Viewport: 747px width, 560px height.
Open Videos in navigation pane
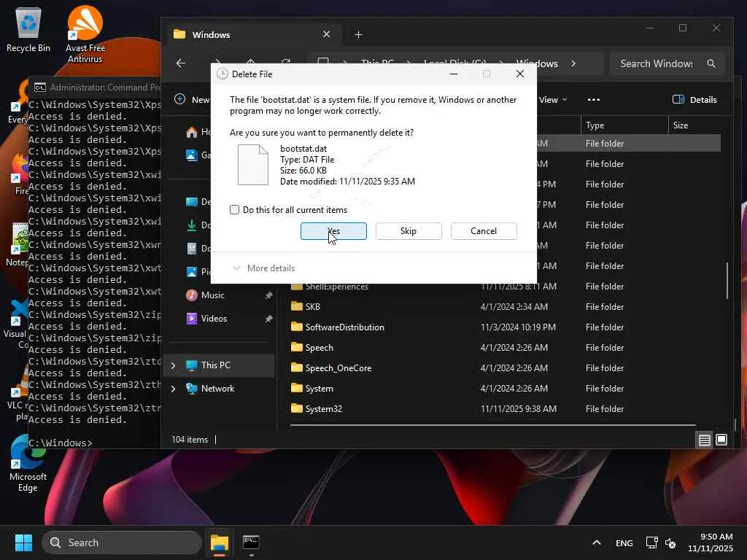pos(214,319)
